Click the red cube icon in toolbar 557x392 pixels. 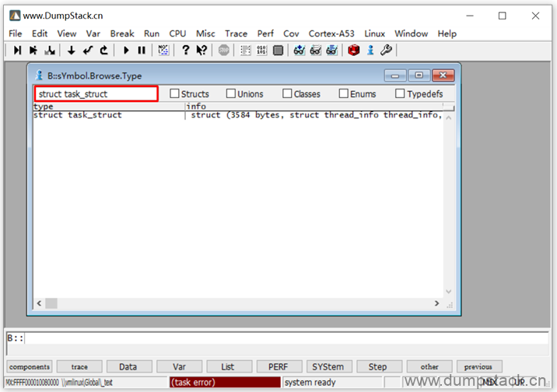[354, 51]
